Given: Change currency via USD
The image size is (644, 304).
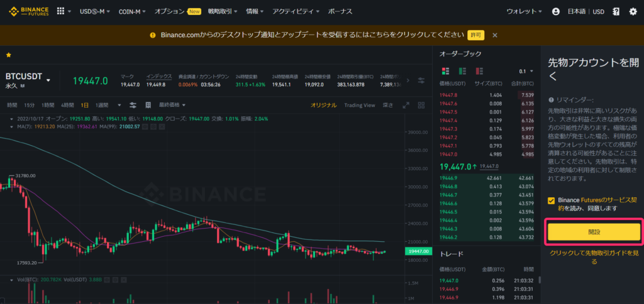Looking at the screenshot, I should click(599, 11).
